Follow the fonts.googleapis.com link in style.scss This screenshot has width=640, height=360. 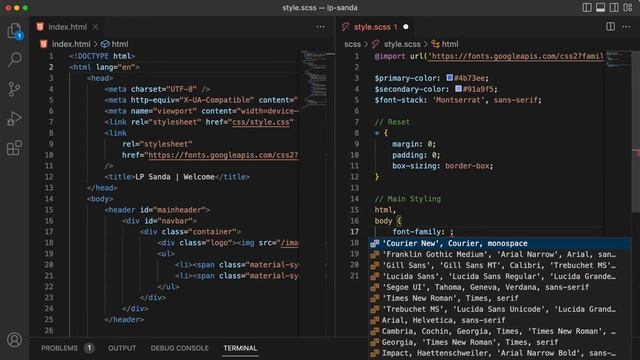(x=516, y=56)
